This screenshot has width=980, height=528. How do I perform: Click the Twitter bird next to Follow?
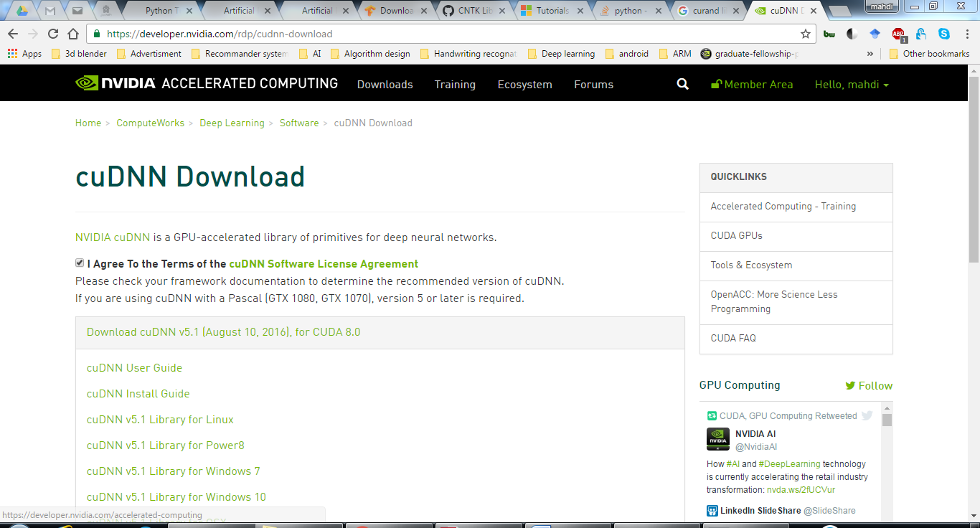(x=850, y=386)
